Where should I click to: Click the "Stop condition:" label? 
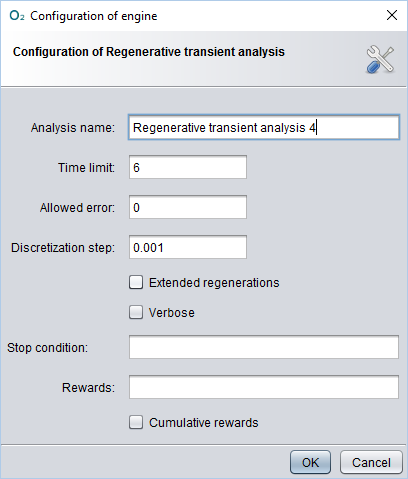47,348
